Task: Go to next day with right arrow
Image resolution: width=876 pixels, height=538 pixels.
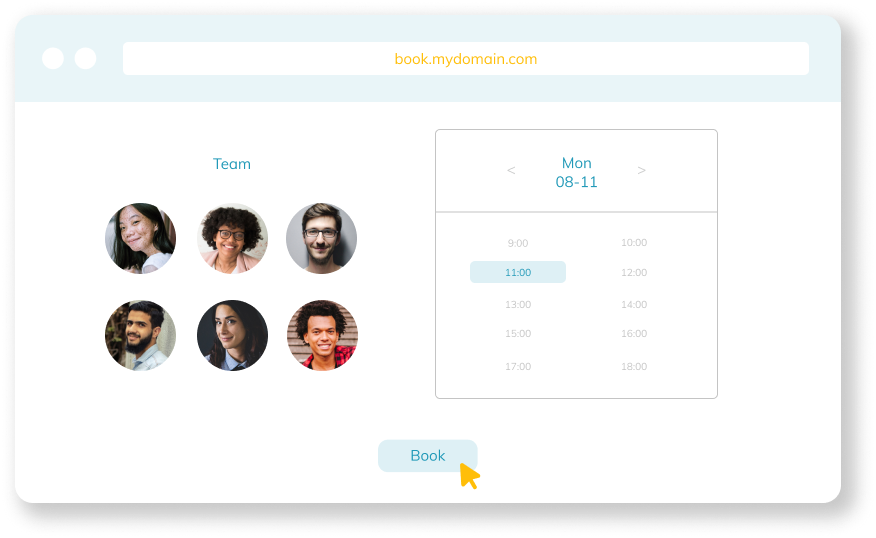Action: click(x=641, y=170)
